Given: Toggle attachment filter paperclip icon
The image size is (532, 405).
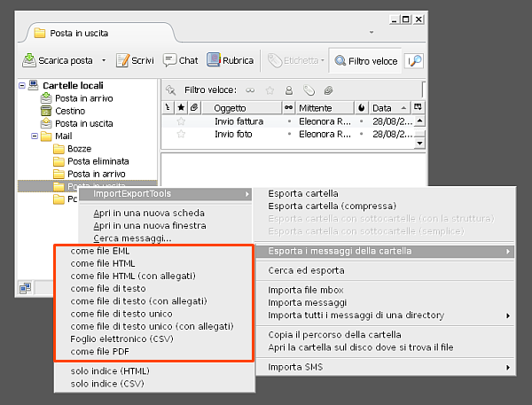Looking at the screenshot, I should [x=328, y=90].
